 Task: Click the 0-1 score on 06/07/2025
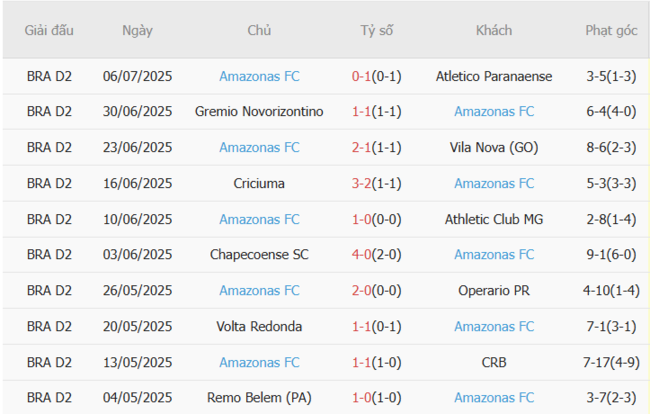click(361, 76)
